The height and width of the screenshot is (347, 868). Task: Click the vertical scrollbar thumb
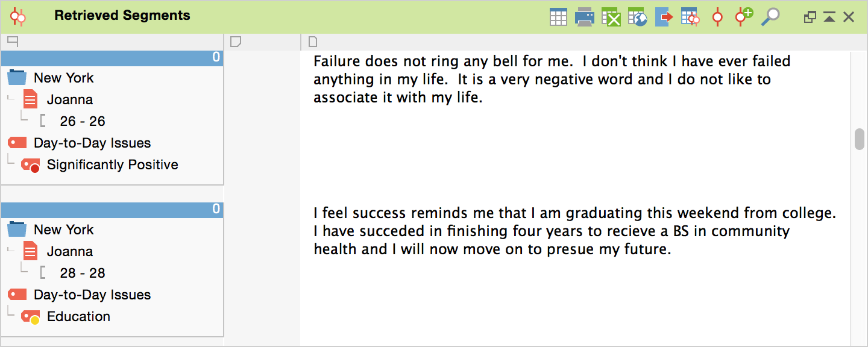860,139
